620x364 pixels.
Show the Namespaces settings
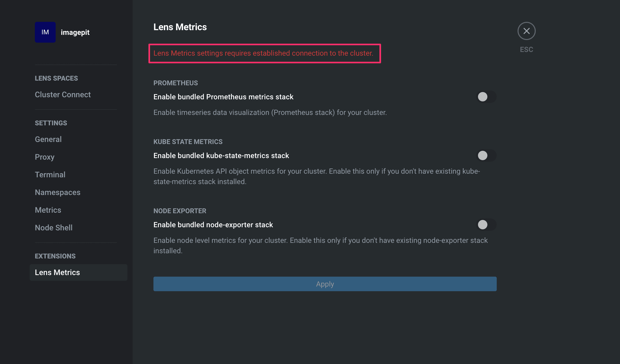click(x=57, y=192)
